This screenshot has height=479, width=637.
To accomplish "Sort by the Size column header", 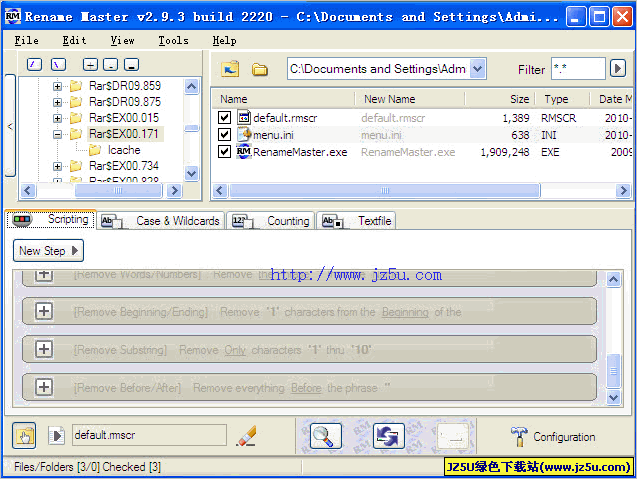I will (x=500, y=99).
